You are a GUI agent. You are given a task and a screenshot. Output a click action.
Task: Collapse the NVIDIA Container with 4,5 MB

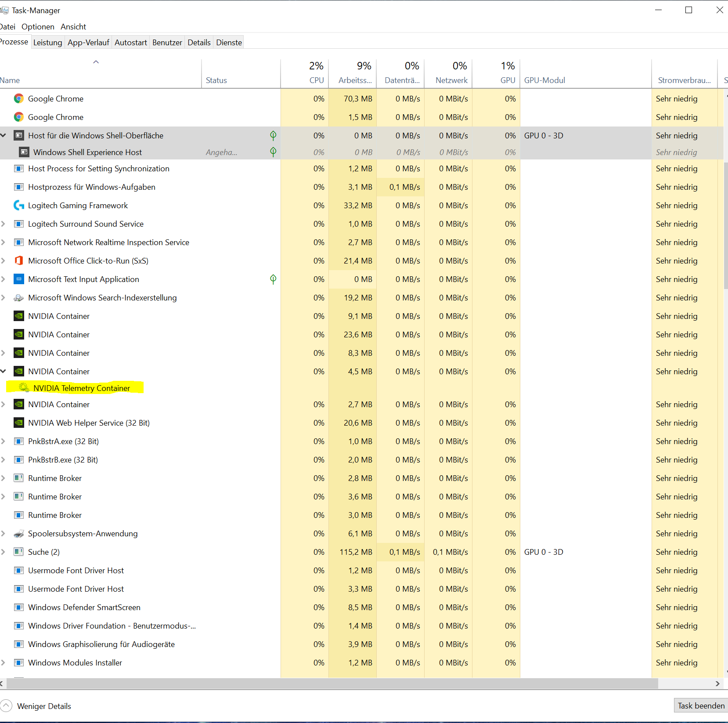coord(3,371)
